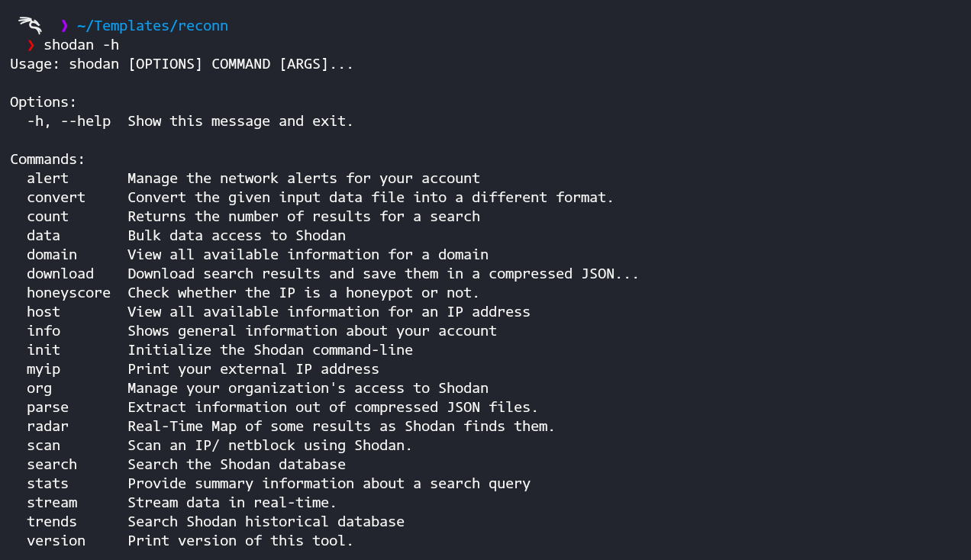Click the 'search' command name
Image resolution: width=971 pixels, height=560 pixels.
pyautogui.click(x=52, y=465)
